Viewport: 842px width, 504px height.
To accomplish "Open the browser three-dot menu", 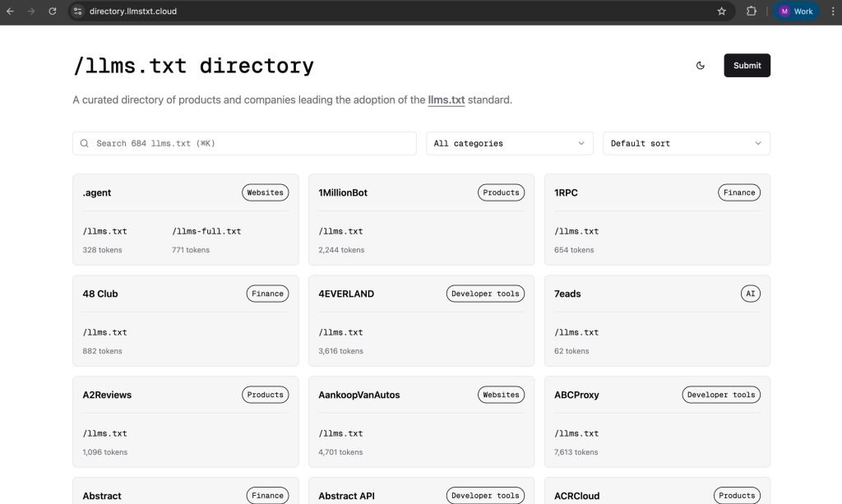I will [x=833, y=12].
